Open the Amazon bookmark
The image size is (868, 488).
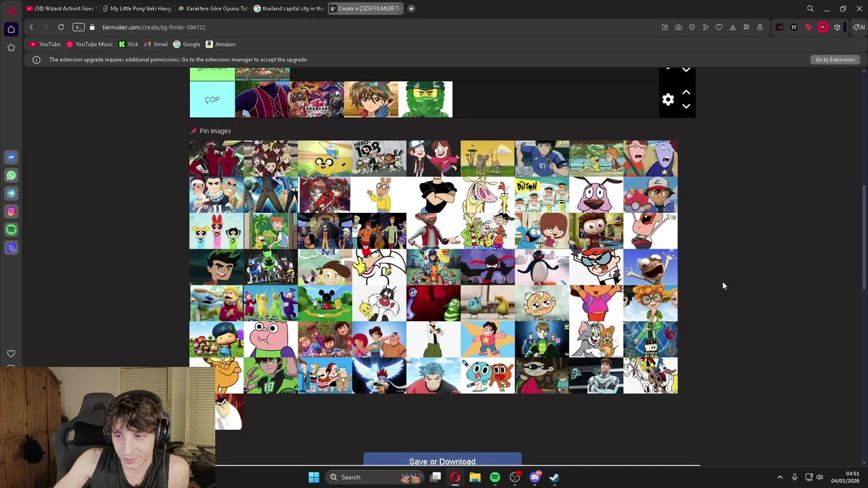coord(220,44)
